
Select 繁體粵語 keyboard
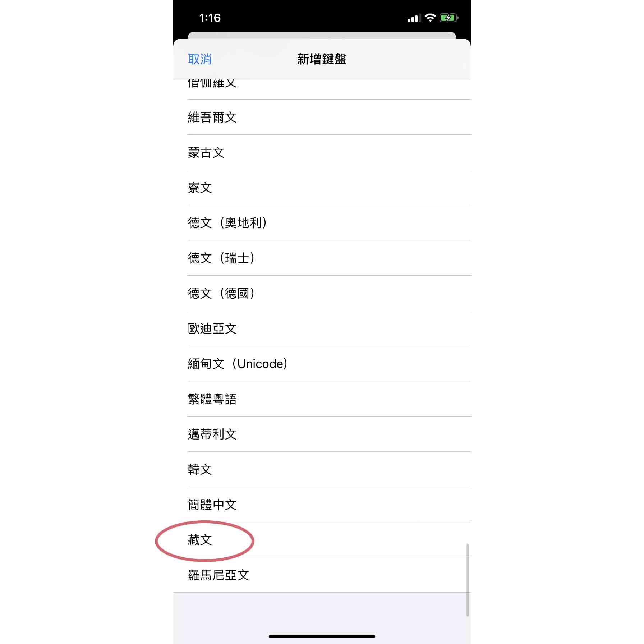[x=322, y=399]
